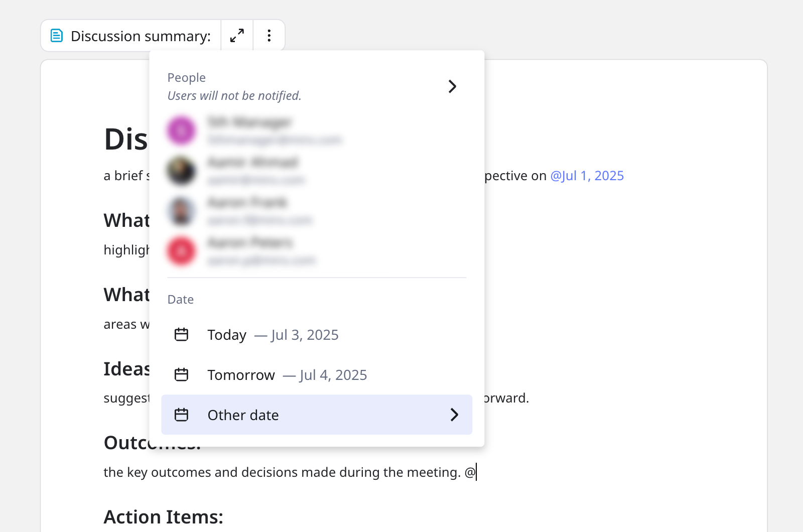
Task: Place cursor in the key outcomes paragraph
Action: 281,473
